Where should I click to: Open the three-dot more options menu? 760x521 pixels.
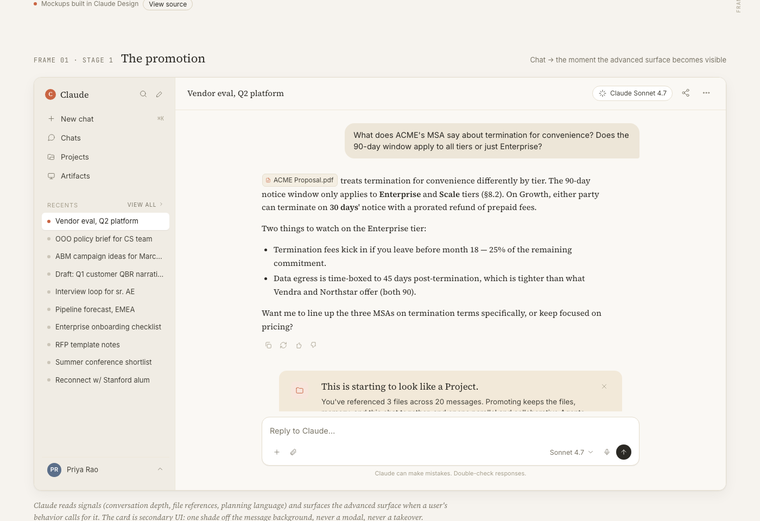coord(706,93)
